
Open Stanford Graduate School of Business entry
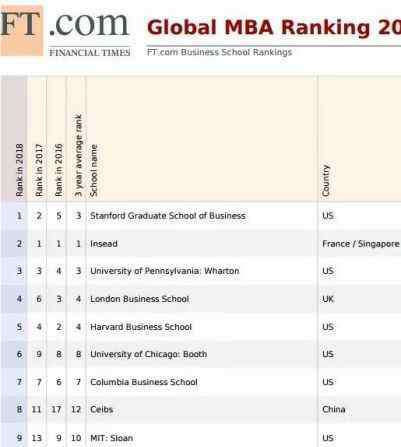(168, 216)
